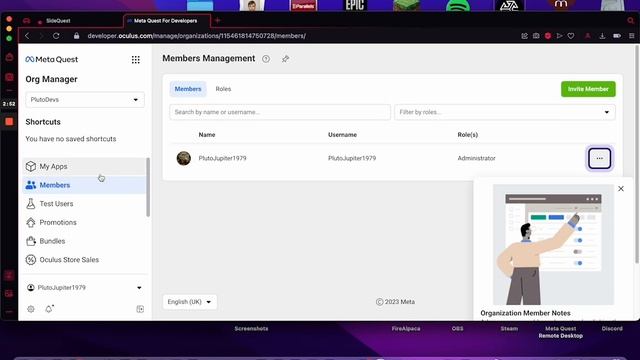The width and height of the screenshot is (640, 360).
Task: Reload the page with the refresh icon
Action: (x=56, y=36)
